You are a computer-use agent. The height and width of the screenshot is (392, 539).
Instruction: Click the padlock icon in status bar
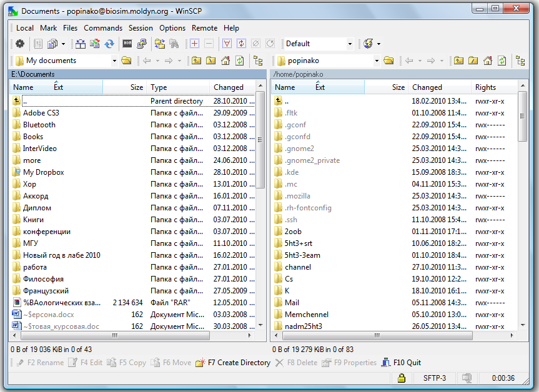401,378
